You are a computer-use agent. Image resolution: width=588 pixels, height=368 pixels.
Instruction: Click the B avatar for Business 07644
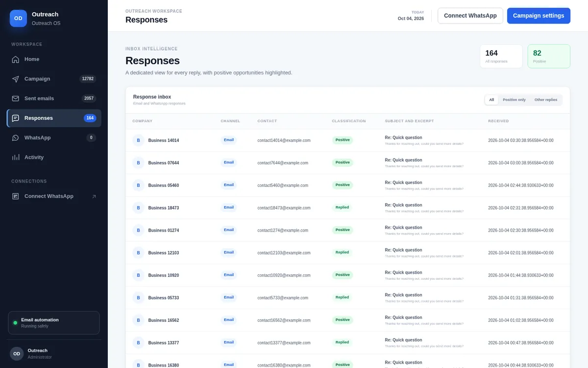coord(138,163)
